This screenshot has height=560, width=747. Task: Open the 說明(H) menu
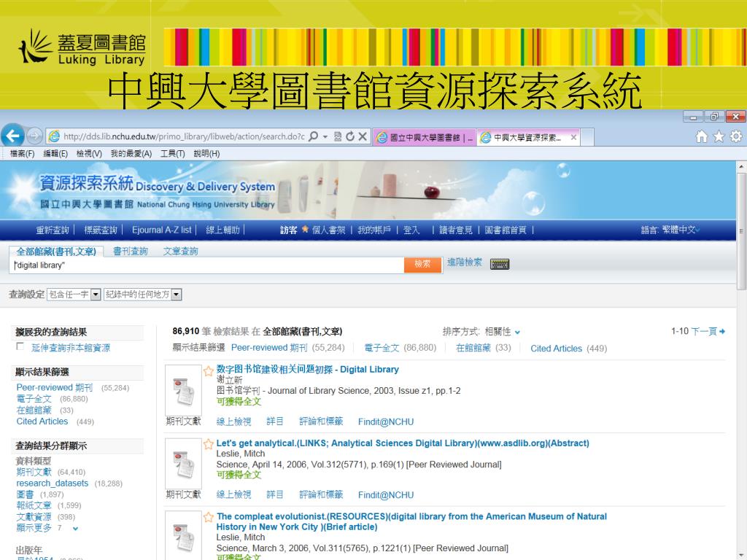click(206, 153)
